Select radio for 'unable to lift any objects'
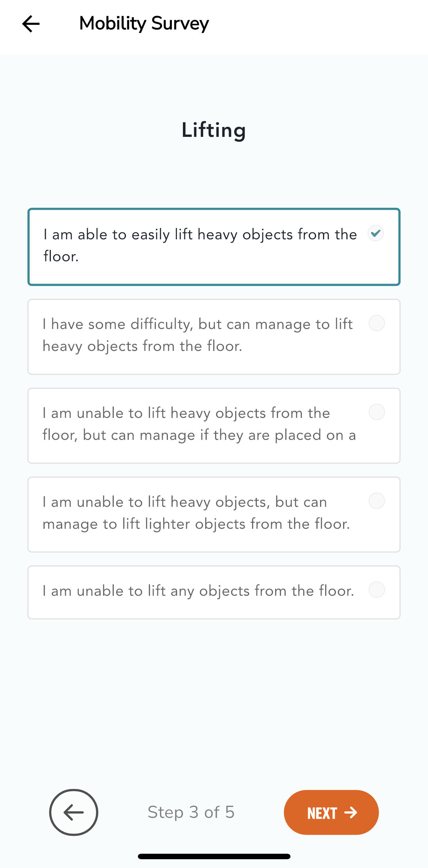Screen dimensions: 428x868 tap(376, 590)
